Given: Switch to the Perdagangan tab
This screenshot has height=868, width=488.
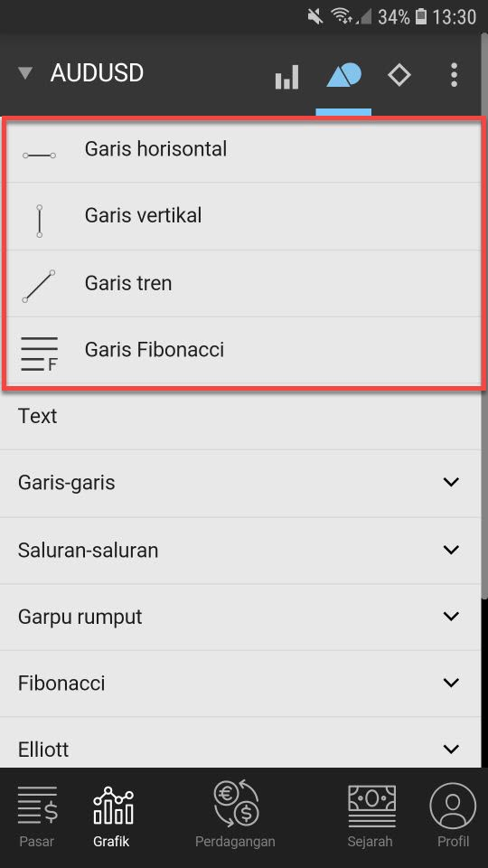Looking at the screenshot, I should (x=235, y=815).
